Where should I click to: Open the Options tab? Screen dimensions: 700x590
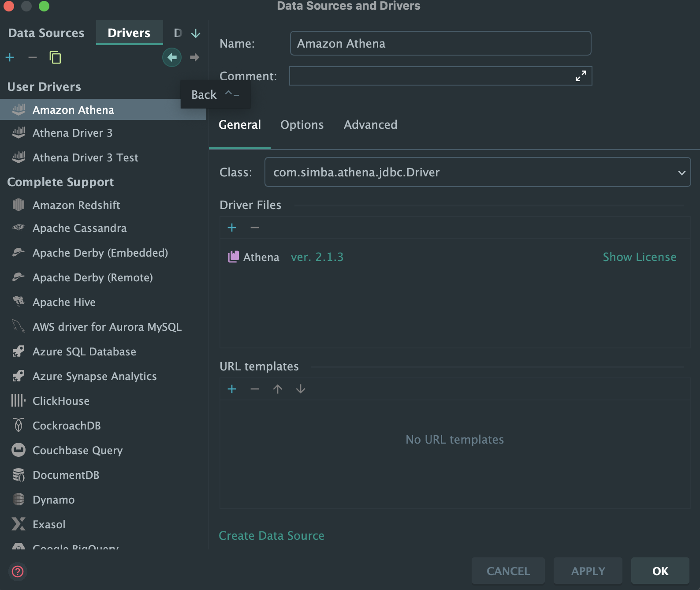click(x=302, y=125)
